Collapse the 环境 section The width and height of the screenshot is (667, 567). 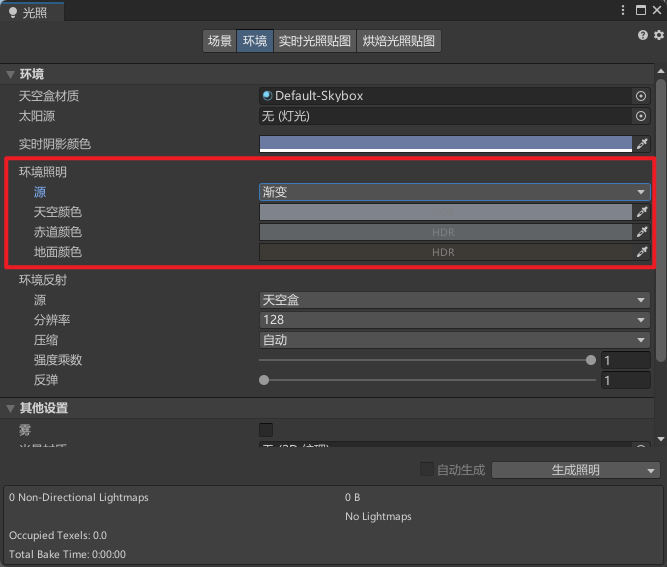click(11, 74)
